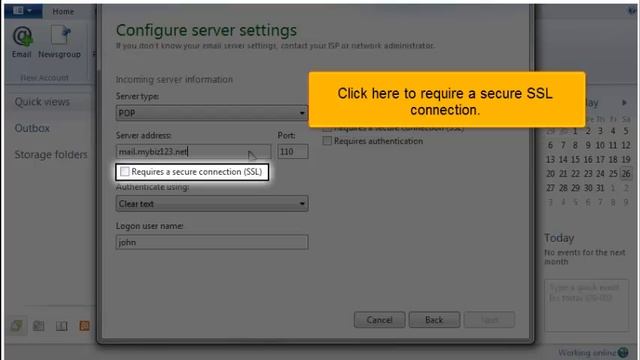Click the Working online status text
This screenshot has height=360, width=640.
[587, 353]
